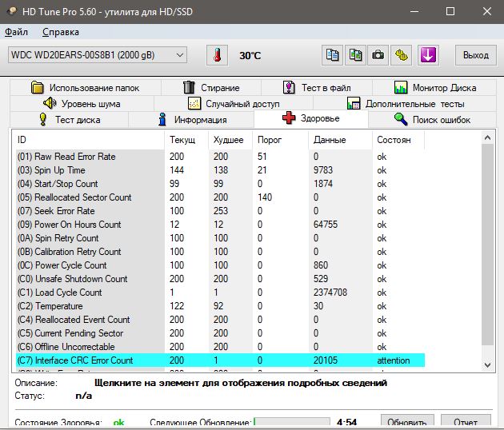Click the HD Tune Pro title bar app icon

point(12,11)
